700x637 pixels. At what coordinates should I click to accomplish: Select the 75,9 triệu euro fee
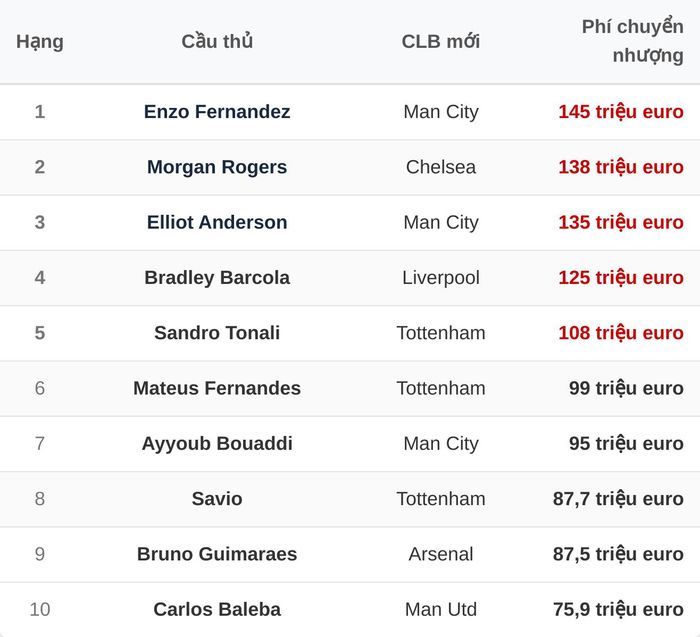click(x=618, y=610)
